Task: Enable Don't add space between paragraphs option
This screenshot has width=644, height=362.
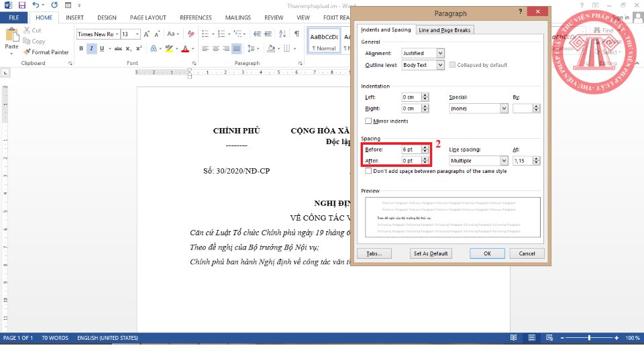Action: (368, 171)
